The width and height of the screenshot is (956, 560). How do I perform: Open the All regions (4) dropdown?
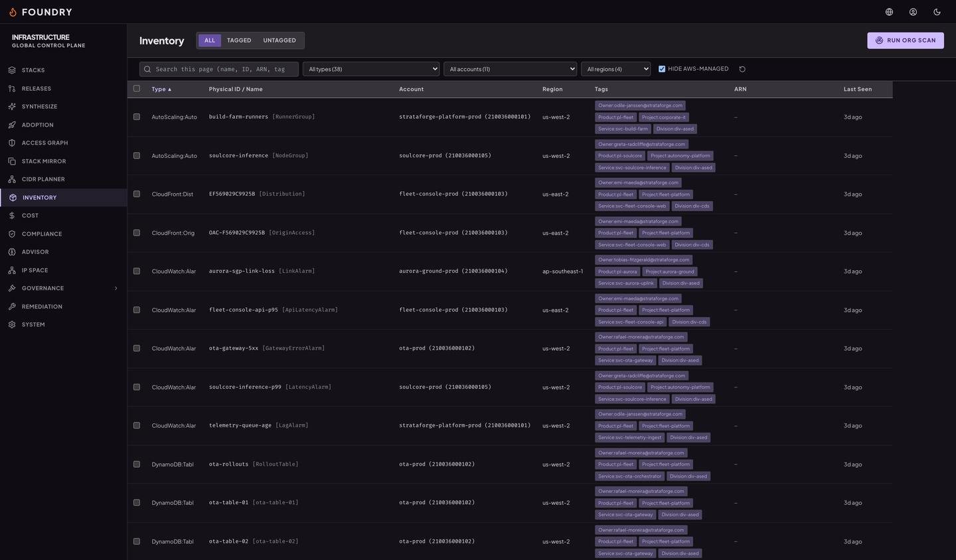click(x=615, y=69)
